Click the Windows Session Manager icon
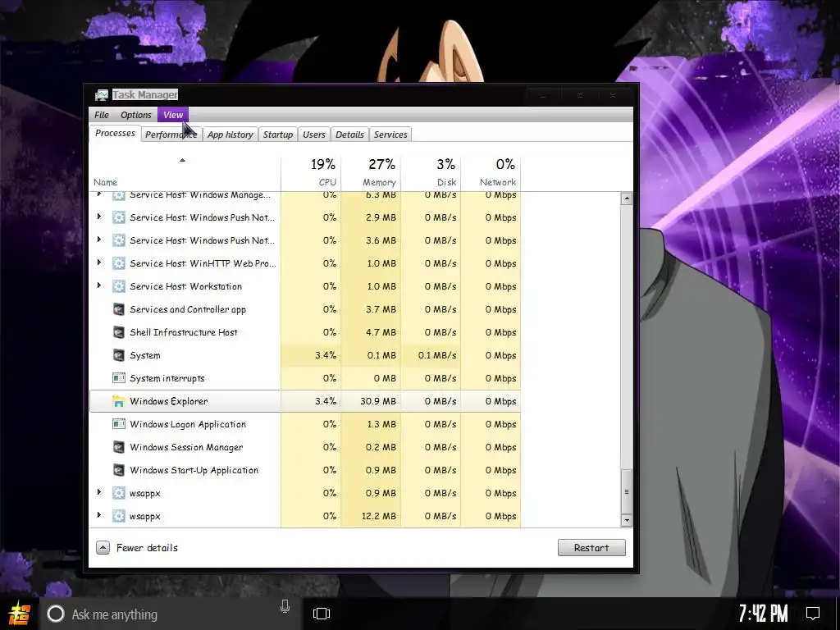The height and width of the screenshot is (630, 840). click(x=118, y=447)
